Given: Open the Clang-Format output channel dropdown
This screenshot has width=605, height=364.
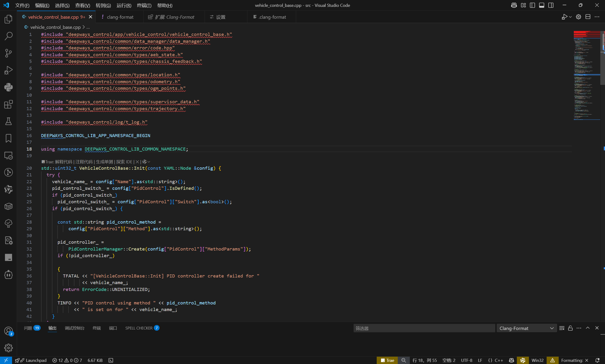Looking at the screenshot, I should 526,328.
